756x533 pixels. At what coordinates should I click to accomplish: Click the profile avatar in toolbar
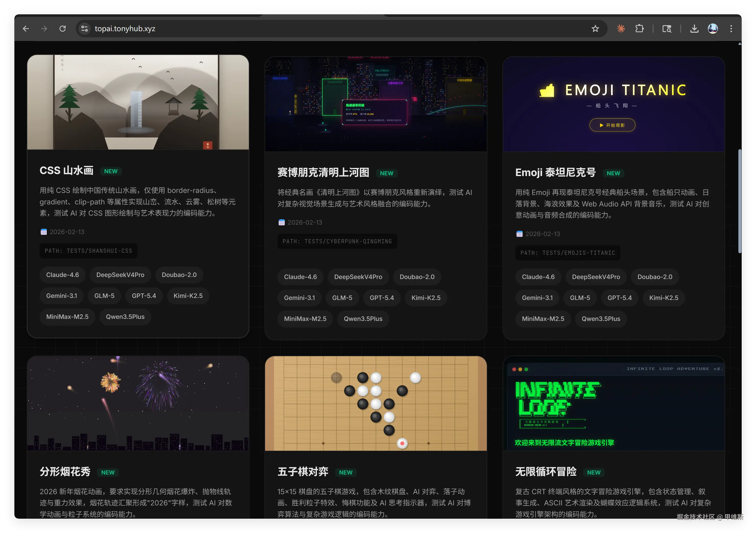coord(713,29)
